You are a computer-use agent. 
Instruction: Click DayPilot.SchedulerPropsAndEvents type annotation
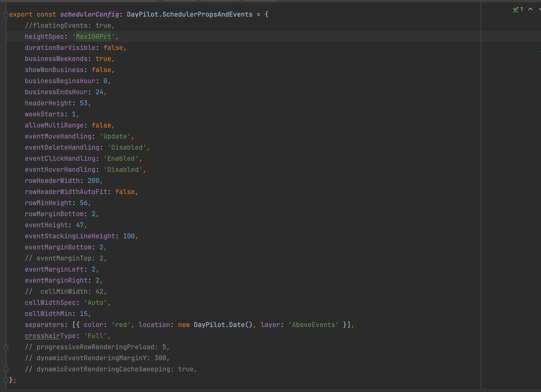pos(190,14)
